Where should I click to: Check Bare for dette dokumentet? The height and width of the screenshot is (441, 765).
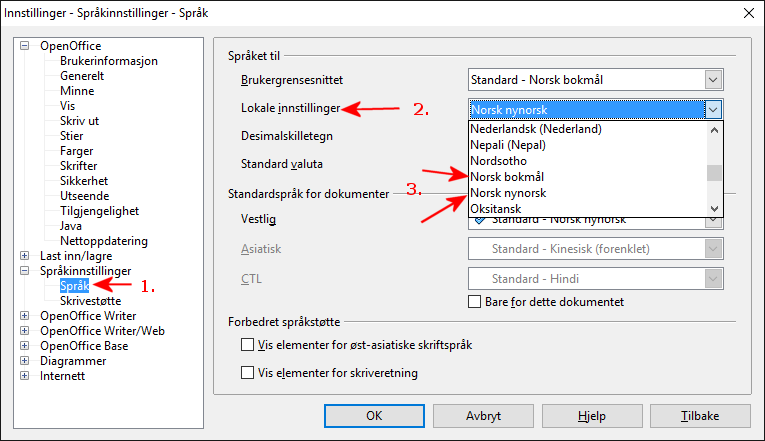tap(474, 301)
